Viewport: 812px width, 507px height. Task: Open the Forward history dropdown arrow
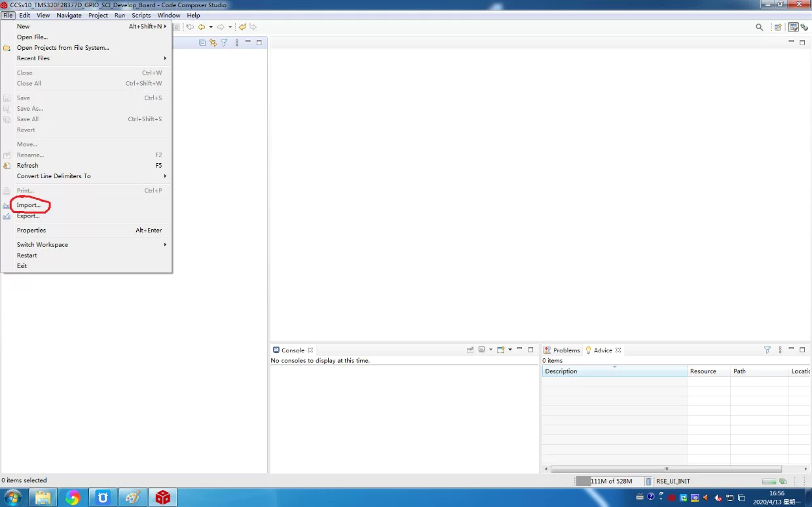click(230, 27)
